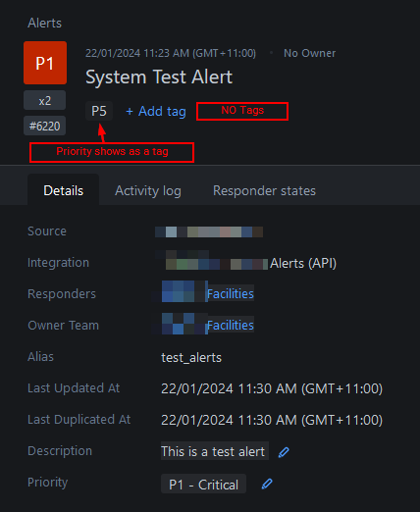The width and height of the screenshot is (420, 512).
Task: Click the Source field label
Action: pos(47,231)
